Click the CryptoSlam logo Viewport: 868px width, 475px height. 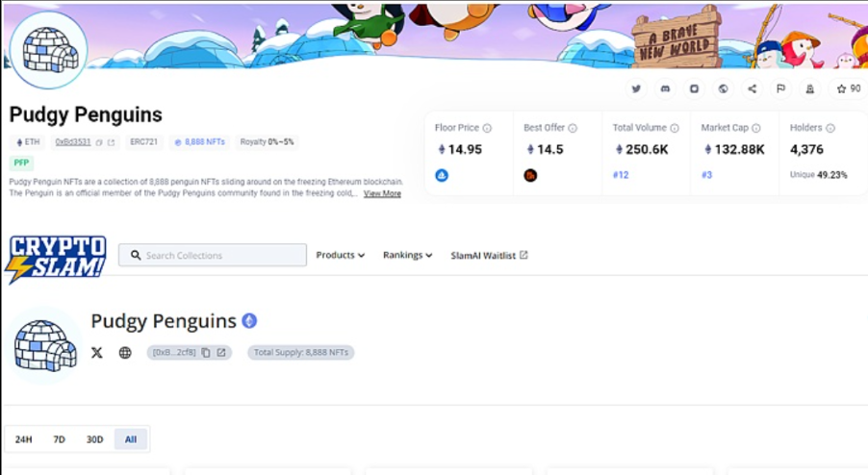[x=56, y=259]
